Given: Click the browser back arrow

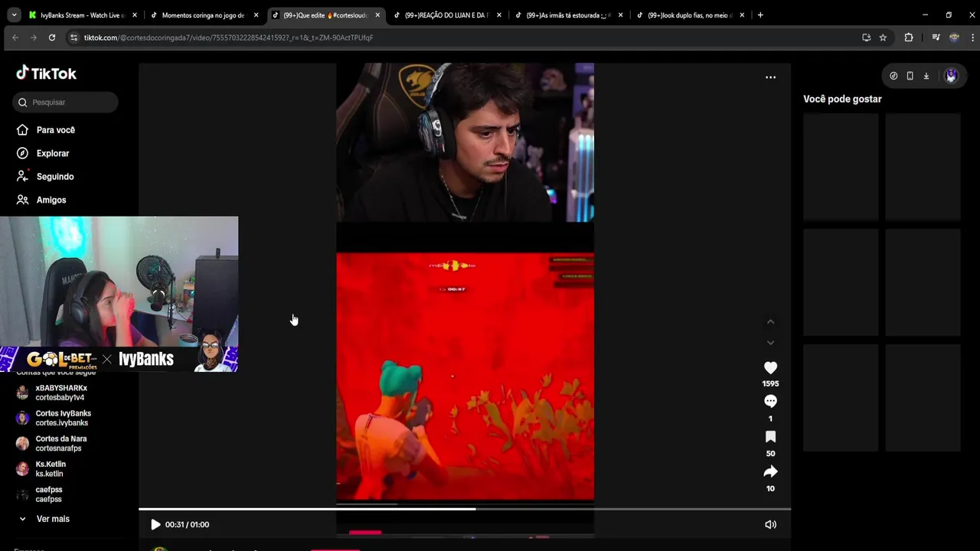Looking at the screenshot, I should click(15, 37).
